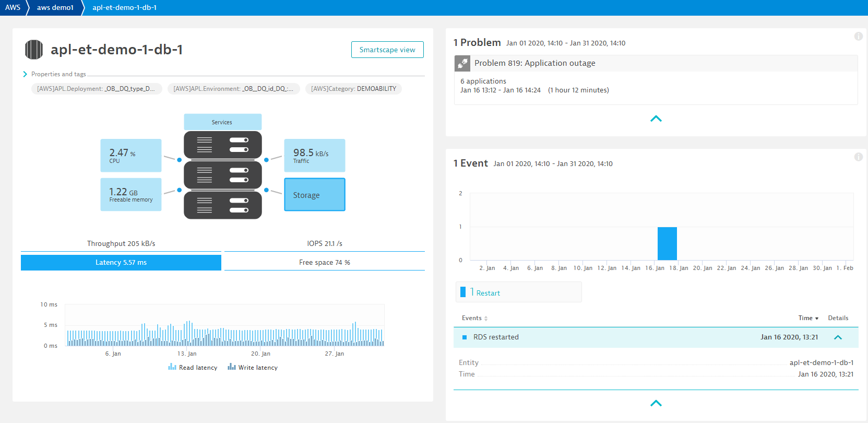Sort events by Time column
Image resolution: width=868 pixels, height=423 pixels.
(808, 318)
